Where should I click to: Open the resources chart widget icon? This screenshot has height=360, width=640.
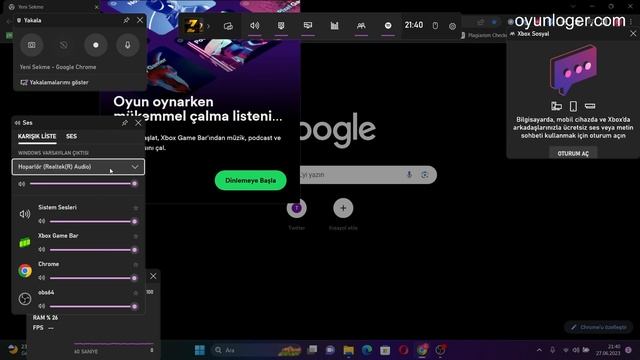(334, 26)
